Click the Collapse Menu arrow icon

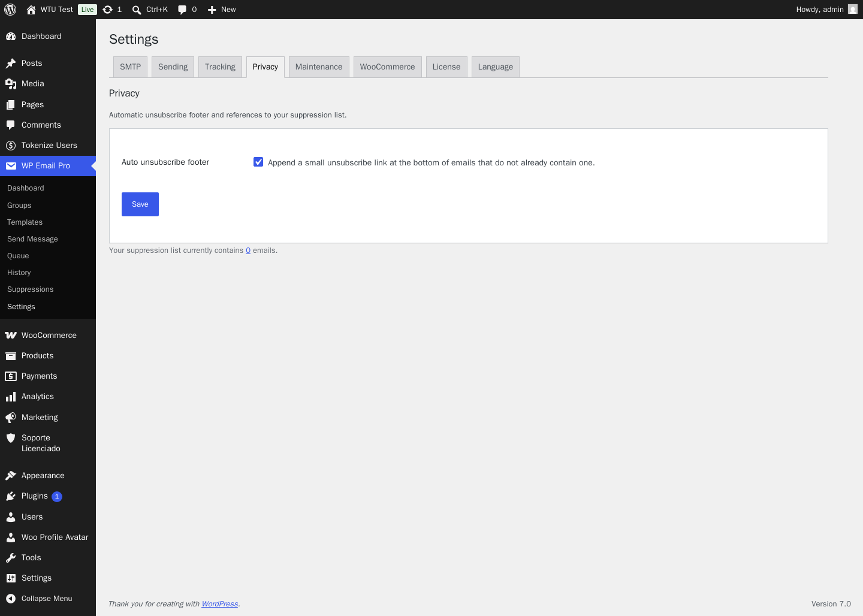(x=11, y=599)
